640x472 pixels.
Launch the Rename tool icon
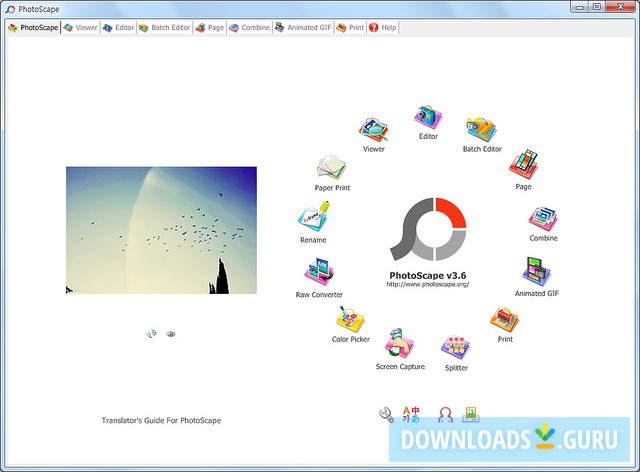pos(313,217)
